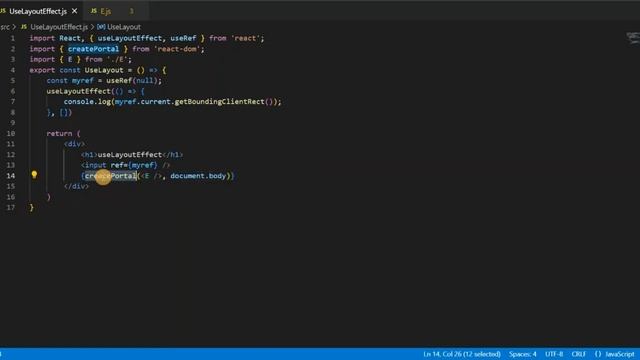Click closing curly brace on line 17

tap(31, 207)
